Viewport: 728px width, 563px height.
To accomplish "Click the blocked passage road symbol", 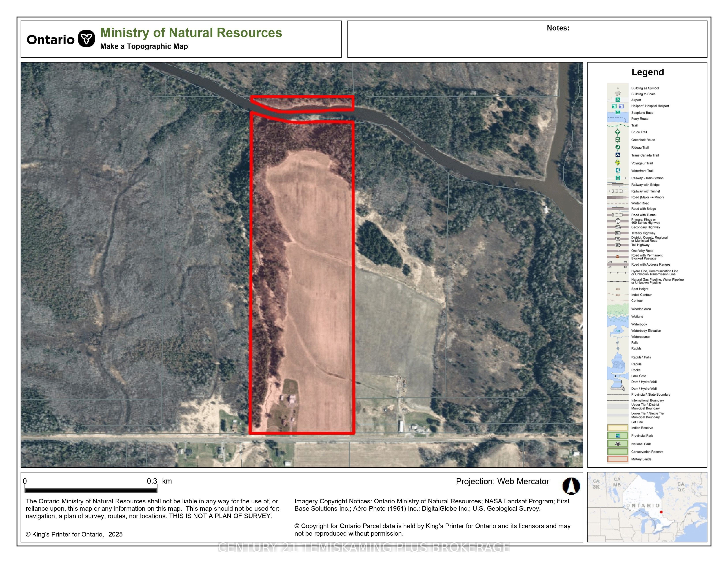I will coord(618,257).
